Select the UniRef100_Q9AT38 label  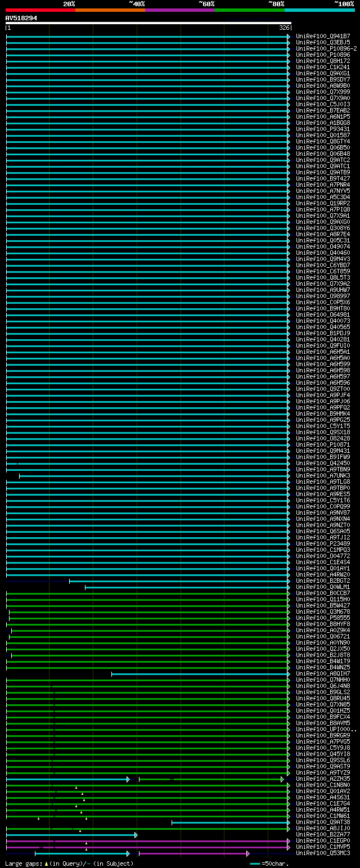(x=323, y=822)
